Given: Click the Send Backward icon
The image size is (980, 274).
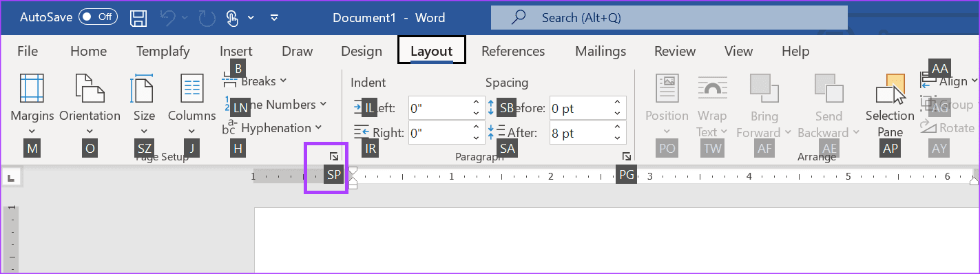Looking at the screenshot, I should pyautogui.click(x=828, y=88).
